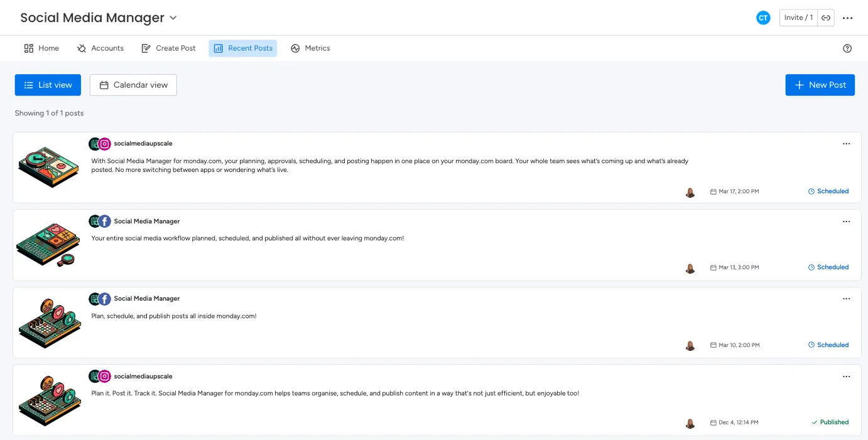Click post text 'Plan, schedule, and publish posts'
This screenshot has height=440, width=868.
click(x=174, y=316)
